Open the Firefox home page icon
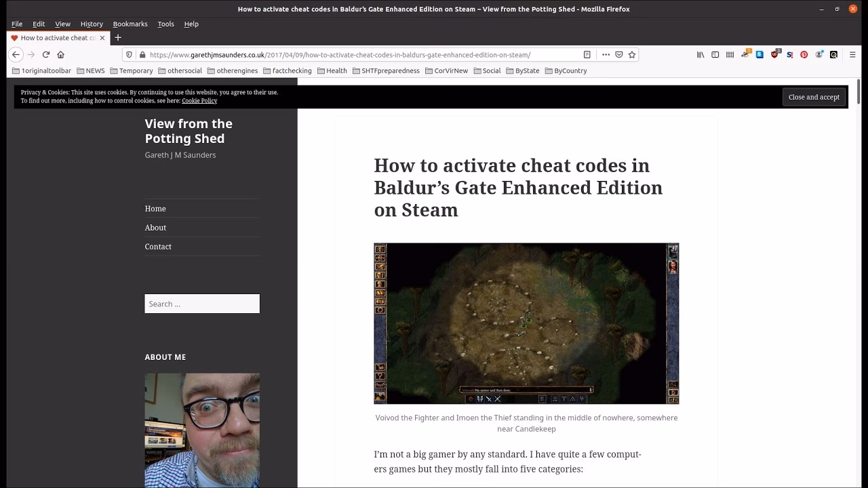868x488 pixels. [60, 54]
